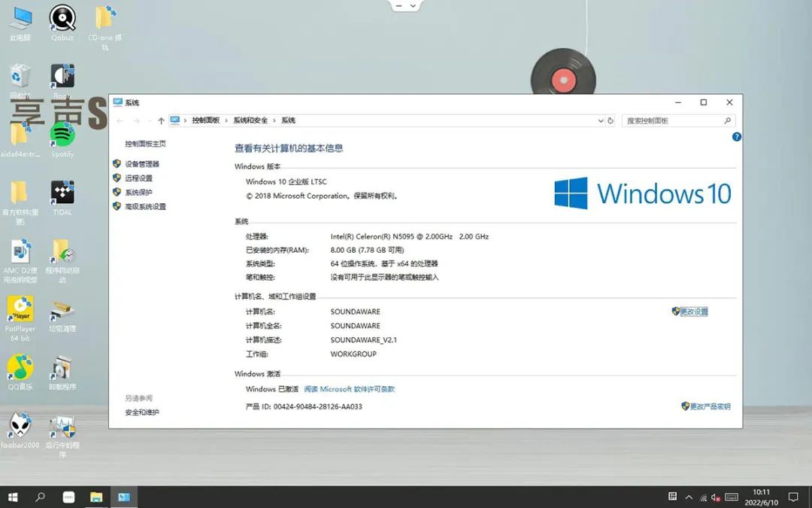The width and height of the screenshot is (812, 508).
Task: Click the 更改产品密钥 link
Action: coord(710,406)
